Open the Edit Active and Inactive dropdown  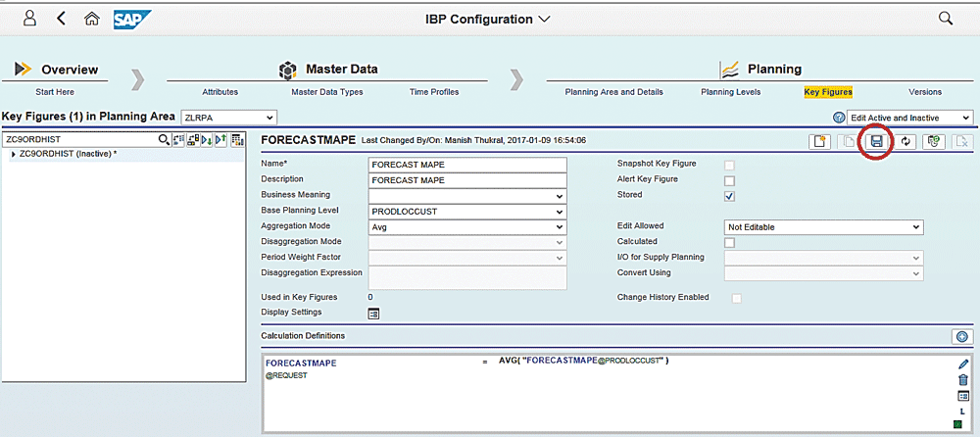pyautogui.click(x=910, y=118)
